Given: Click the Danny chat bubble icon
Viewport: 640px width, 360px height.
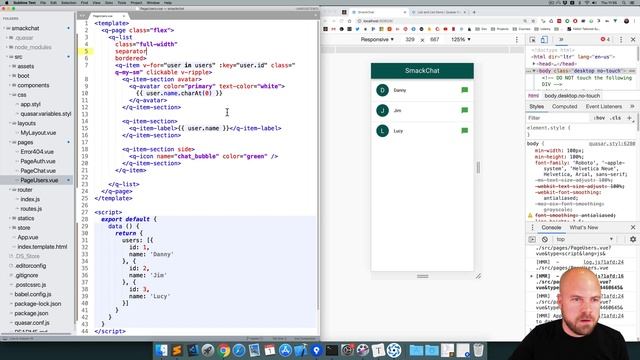Looking at the screenshot, I should pos(464,90).
